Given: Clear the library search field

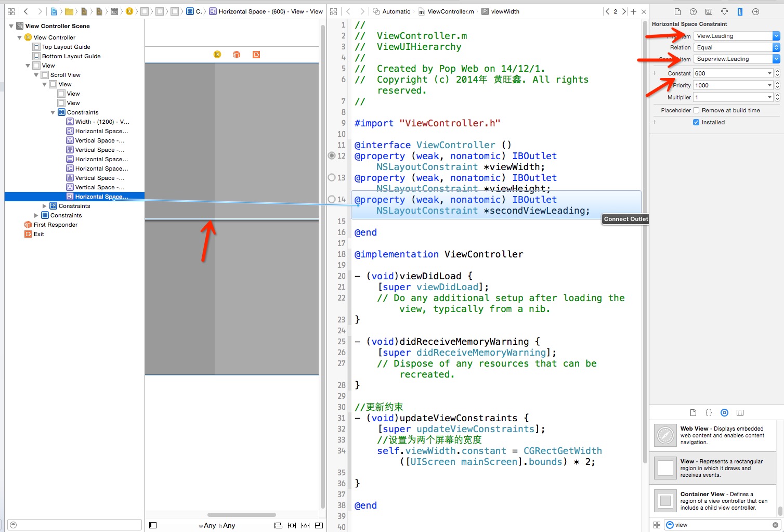Looking at the screenshot, I should 775,525.
